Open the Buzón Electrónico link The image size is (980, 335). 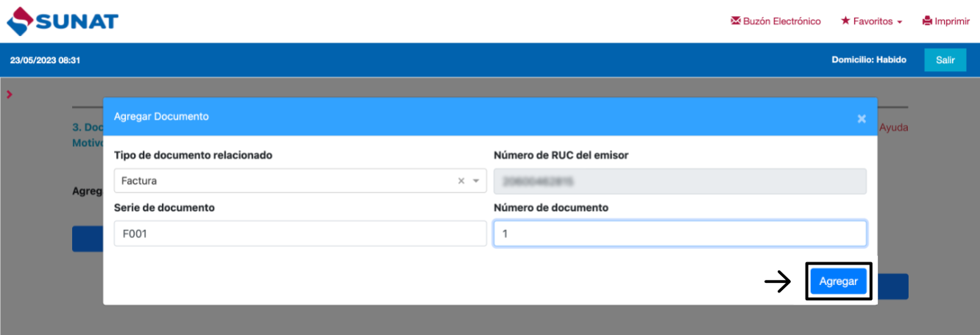tap(781, 21)
